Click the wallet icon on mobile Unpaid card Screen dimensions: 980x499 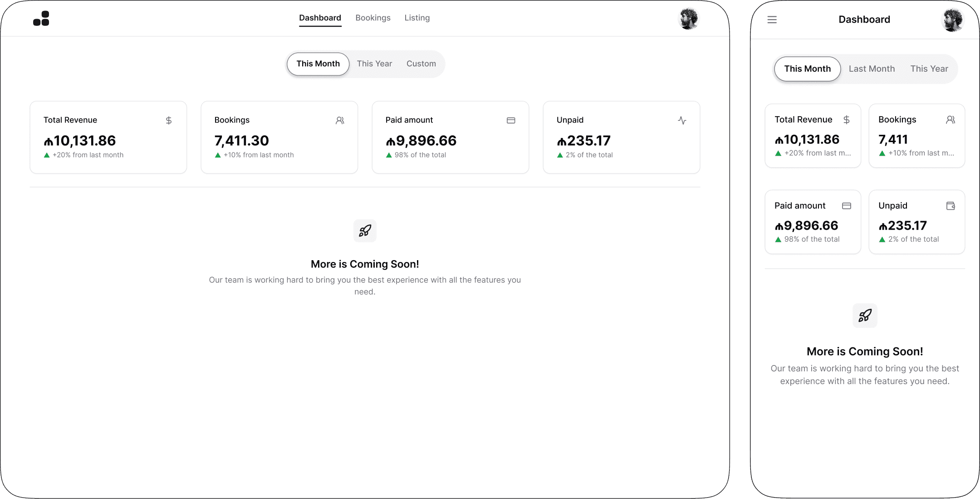click(951, 206)
